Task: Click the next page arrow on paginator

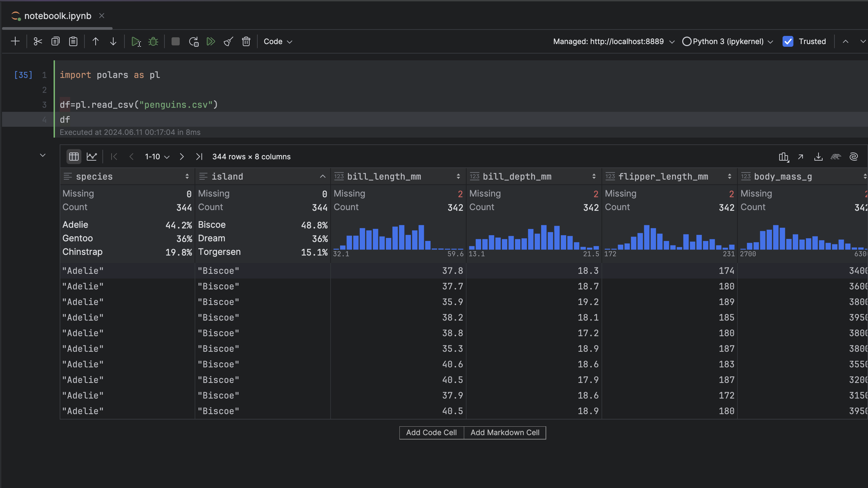Action: click(181, 157)
